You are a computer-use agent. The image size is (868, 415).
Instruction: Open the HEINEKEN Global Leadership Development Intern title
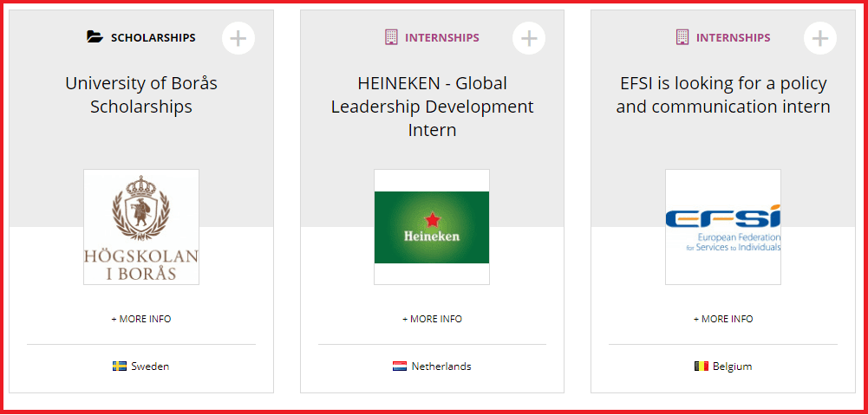[x=432, y=107]
